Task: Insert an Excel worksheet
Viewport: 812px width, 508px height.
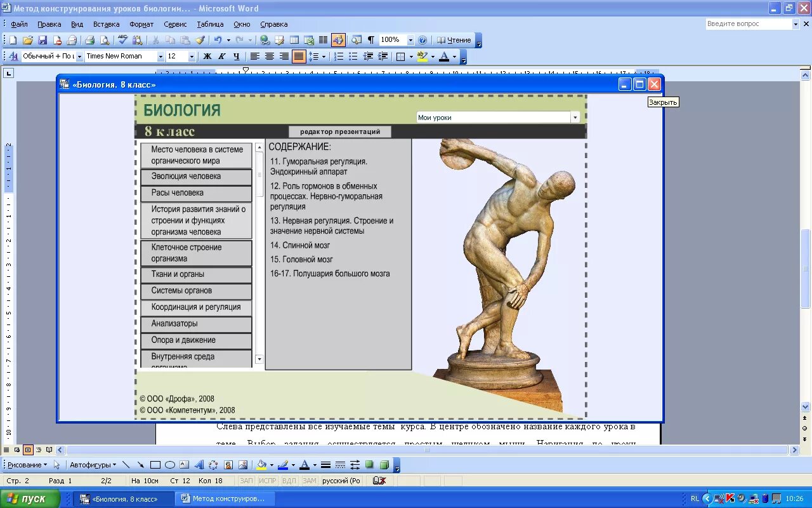Action: click(309, 40)
